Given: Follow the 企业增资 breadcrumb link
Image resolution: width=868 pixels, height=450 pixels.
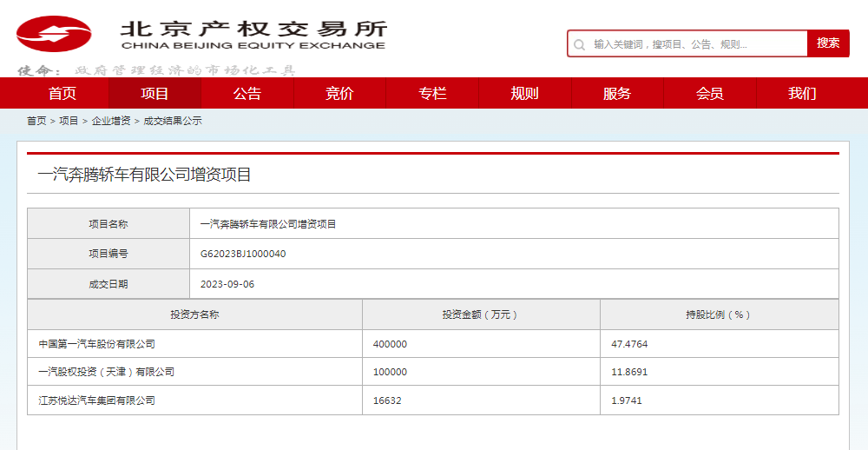Looking at the screenshot, I should [111, 121].
